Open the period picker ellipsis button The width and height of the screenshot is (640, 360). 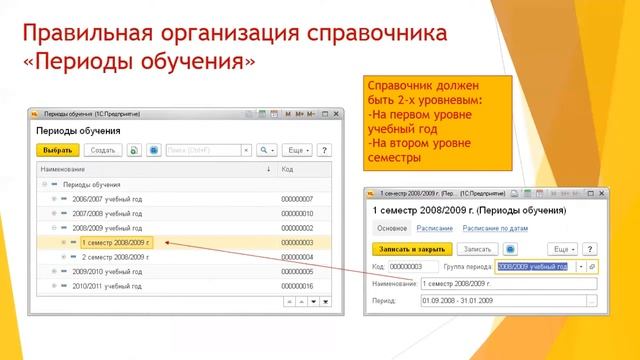coord(592,301)
